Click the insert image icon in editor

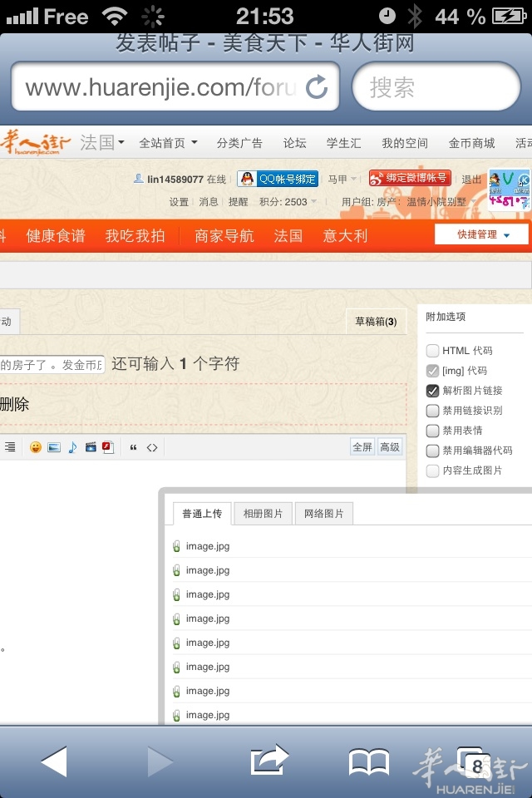pos(54,447)
